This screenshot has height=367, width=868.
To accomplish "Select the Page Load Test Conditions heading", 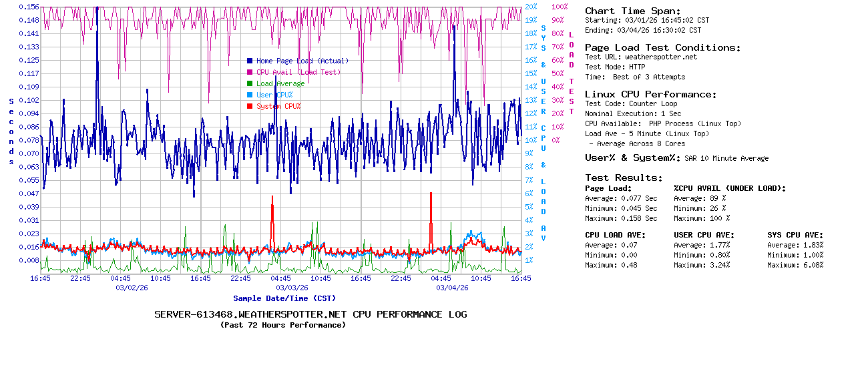I will click(x=662, y=47).
